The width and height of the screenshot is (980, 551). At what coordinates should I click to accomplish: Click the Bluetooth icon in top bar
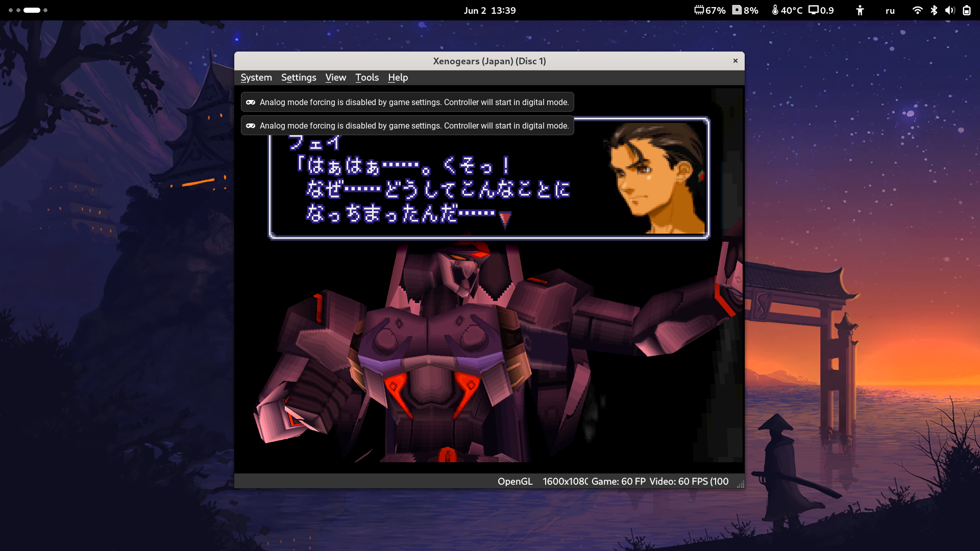pyautogui.click(x=934, y=10)
